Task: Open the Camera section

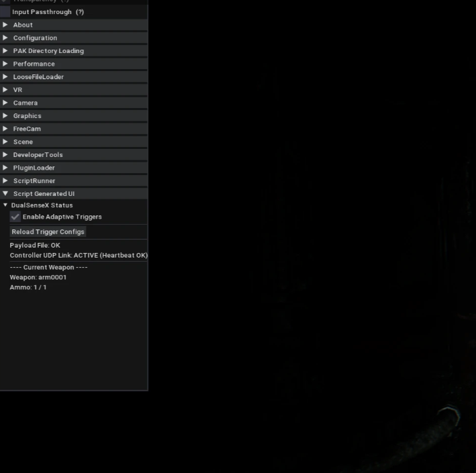Action: pyautogui.click(x=74, y=103)
